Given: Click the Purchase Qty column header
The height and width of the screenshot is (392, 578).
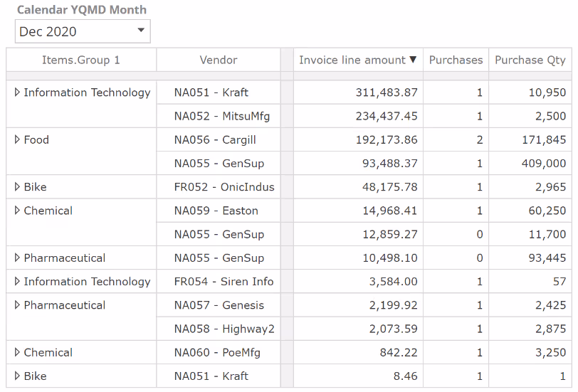Looking at the screenshot, I should tap(530, 60).
